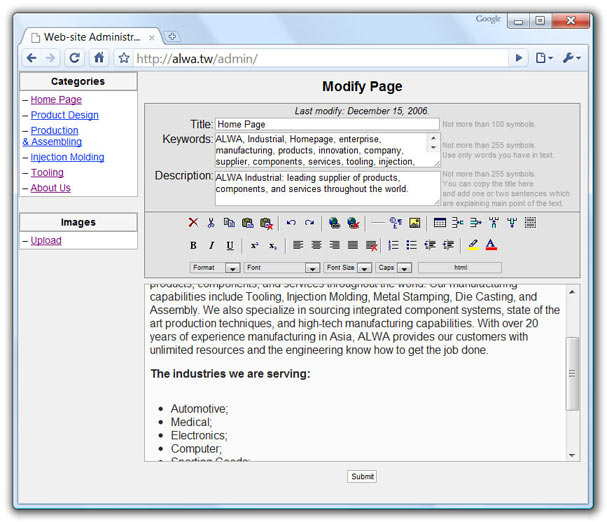Click the red X delete icon in editor toolbar
607x522 pixels.
click(193, 223)
